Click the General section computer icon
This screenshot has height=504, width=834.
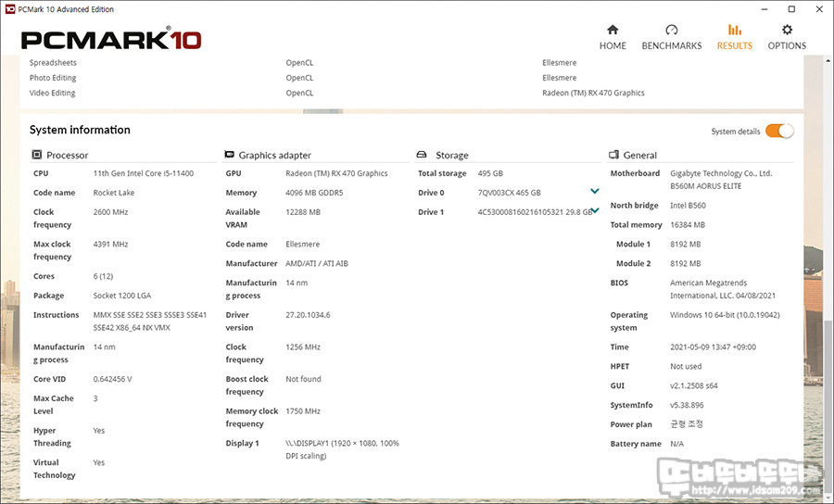click(x=613, y=155)
